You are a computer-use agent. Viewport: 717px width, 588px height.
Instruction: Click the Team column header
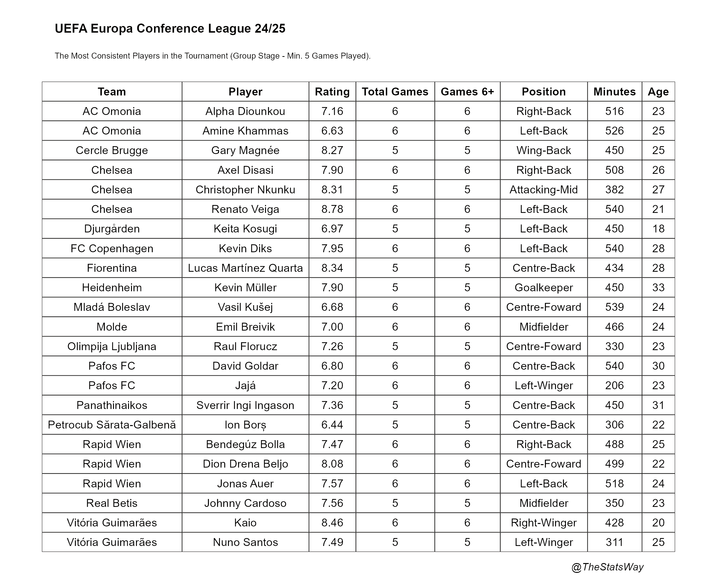click(x=112, y=92)
